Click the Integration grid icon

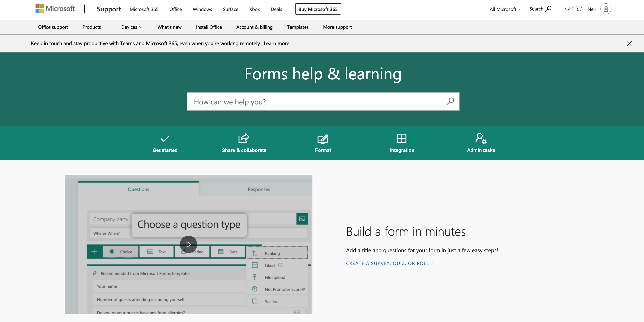point(402,138)
